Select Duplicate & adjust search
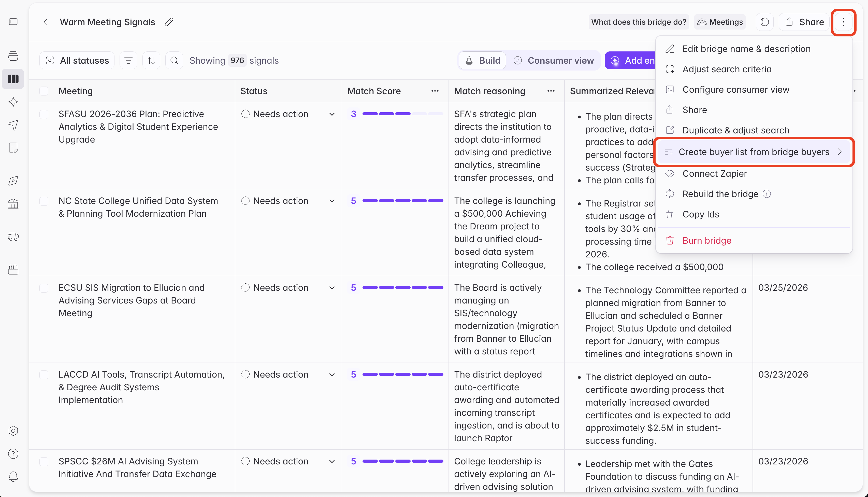868x497 pixels. (754, 130)
